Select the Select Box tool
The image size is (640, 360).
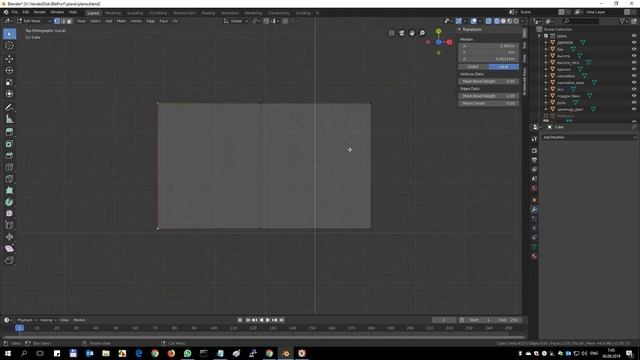tap(9, 34)
